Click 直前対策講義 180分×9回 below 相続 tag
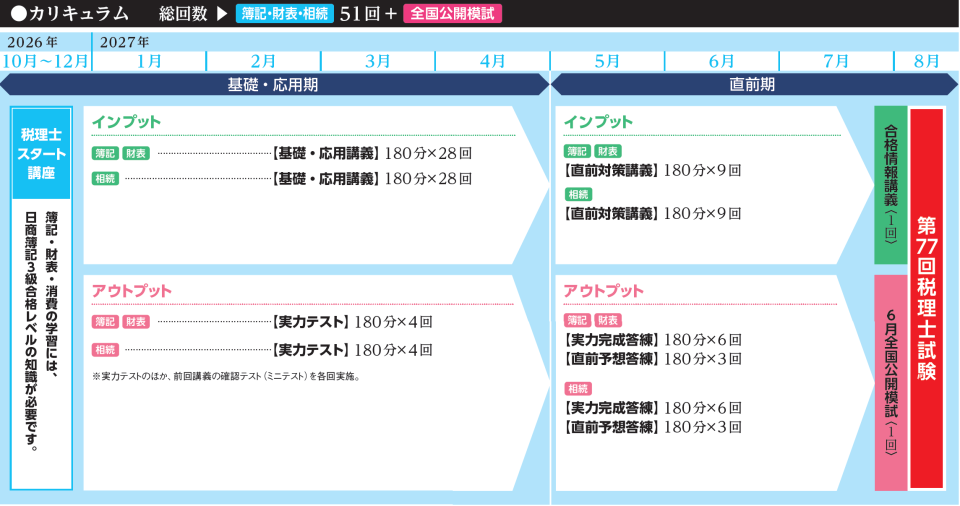The image size is (960, 506). click(652, 213)
